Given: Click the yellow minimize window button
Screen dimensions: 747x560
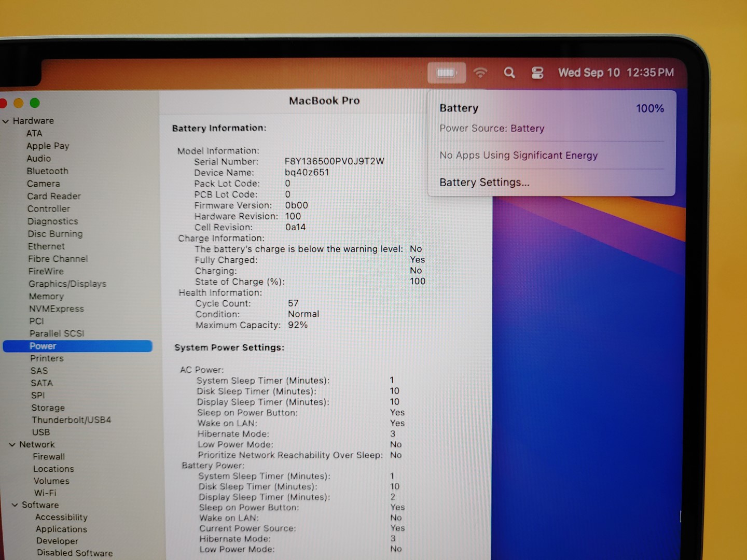Looking at the screenshot, I should point(19,103).
